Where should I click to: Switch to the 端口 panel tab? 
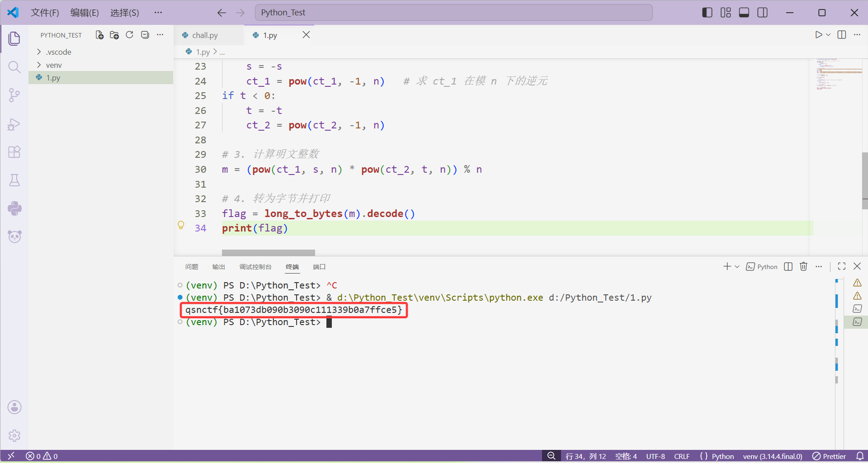pyautogui.click(x=319, y=267)
